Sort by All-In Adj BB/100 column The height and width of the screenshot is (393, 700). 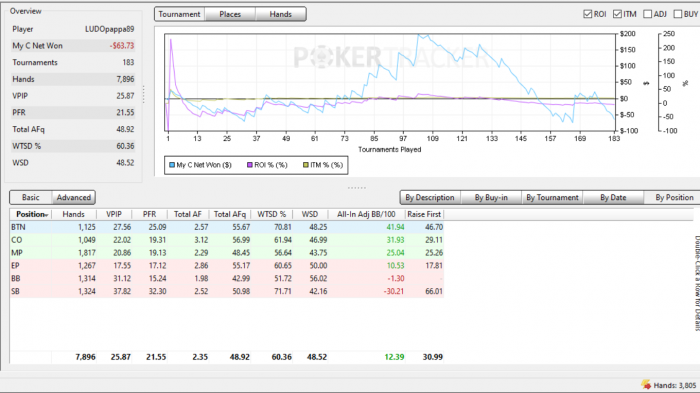pos(366,214)
